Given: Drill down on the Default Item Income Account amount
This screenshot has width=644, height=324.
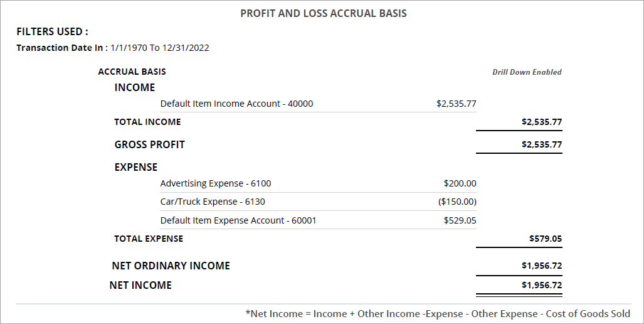Looking at the screenshot, I should (456, 104).
